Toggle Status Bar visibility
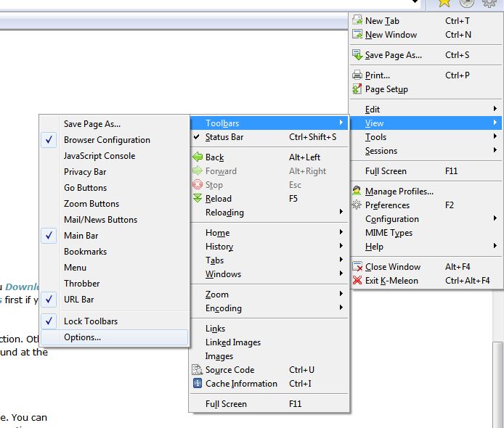Screen dimensions: 504x428 269,137
